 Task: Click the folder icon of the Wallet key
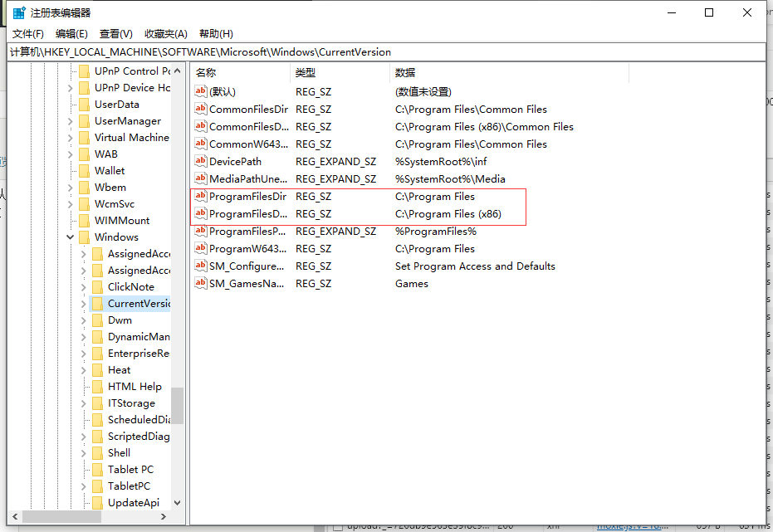click(x=84, y=171)
